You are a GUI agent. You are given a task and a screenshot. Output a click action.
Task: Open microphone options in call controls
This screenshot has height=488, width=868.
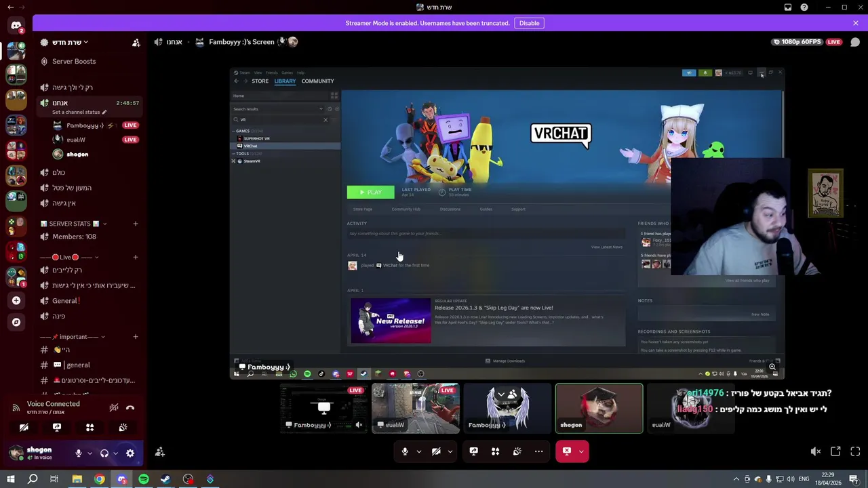pyautogui.click(x=418, y=451)
